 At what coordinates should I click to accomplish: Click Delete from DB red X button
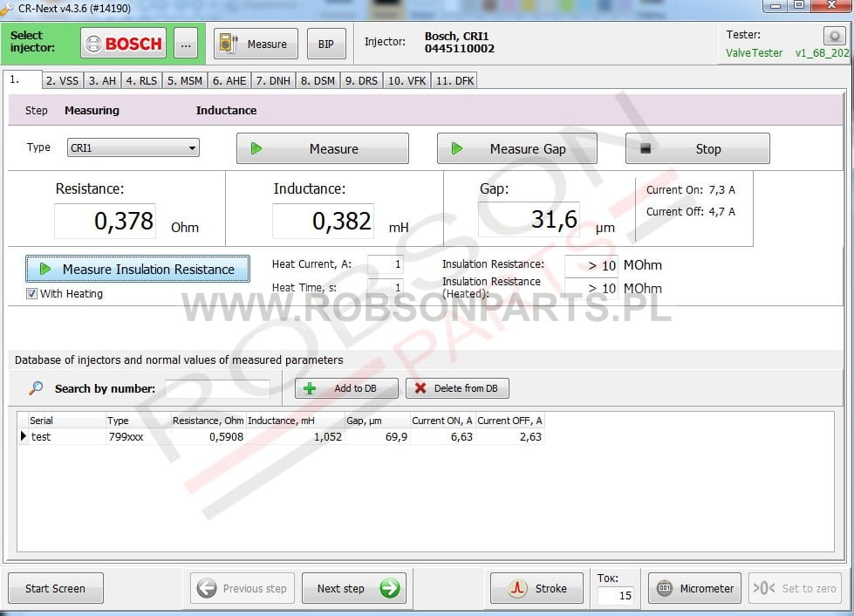(x=457, y=388)
